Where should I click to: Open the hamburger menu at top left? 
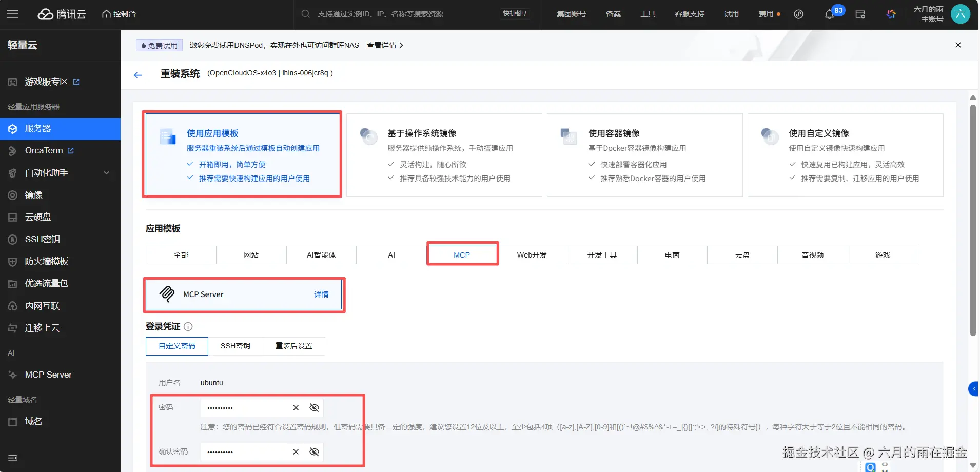pyautogui.click(x=13, y=14)
